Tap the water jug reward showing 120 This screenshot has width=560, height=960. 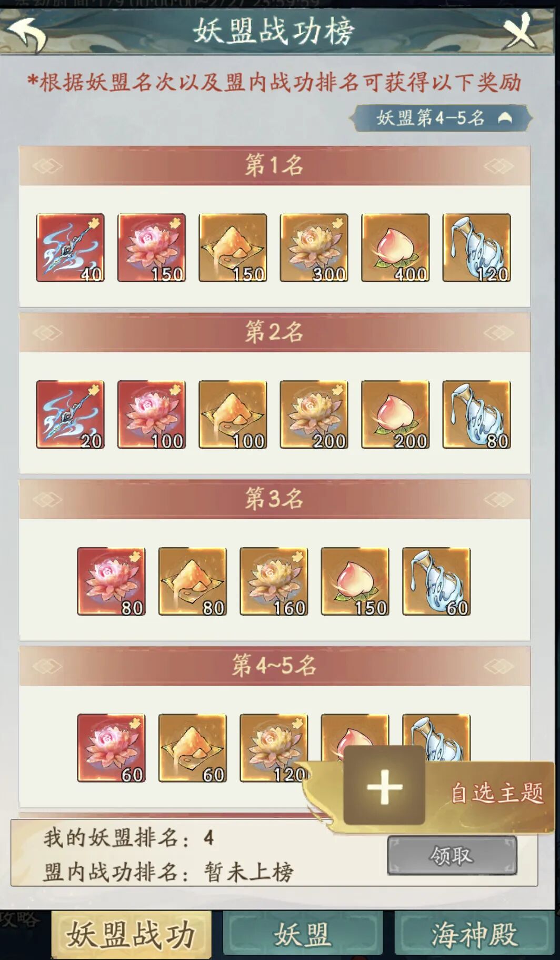[477, 248]
